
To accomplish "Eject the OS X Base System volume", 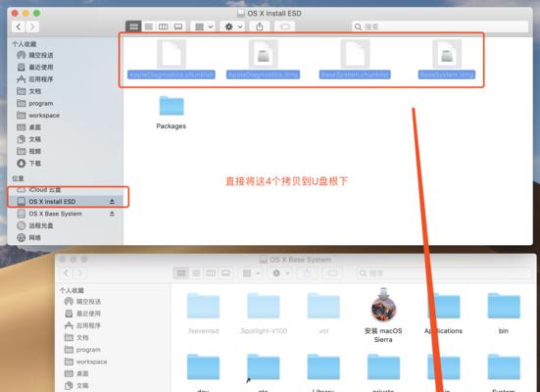I will [x=112, y=214].
